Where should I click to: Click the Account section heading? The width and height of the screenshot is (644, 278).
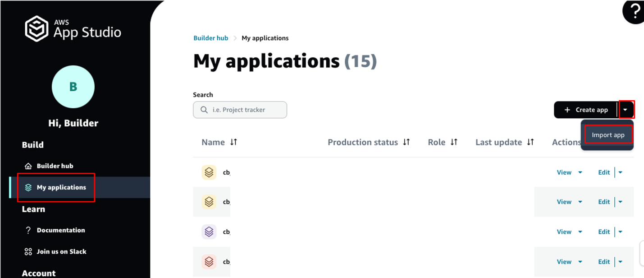(39, 273)
